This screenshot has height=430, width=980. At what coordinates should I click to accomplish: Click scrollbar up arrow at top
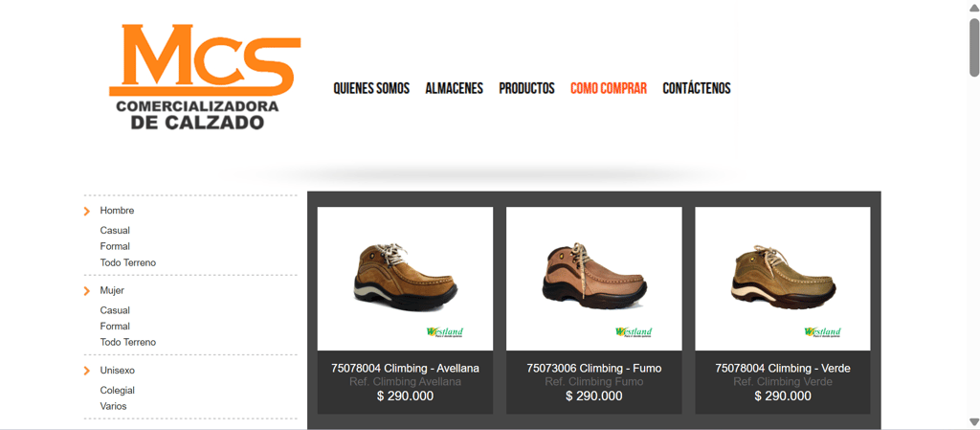click(x=974, y=7)
